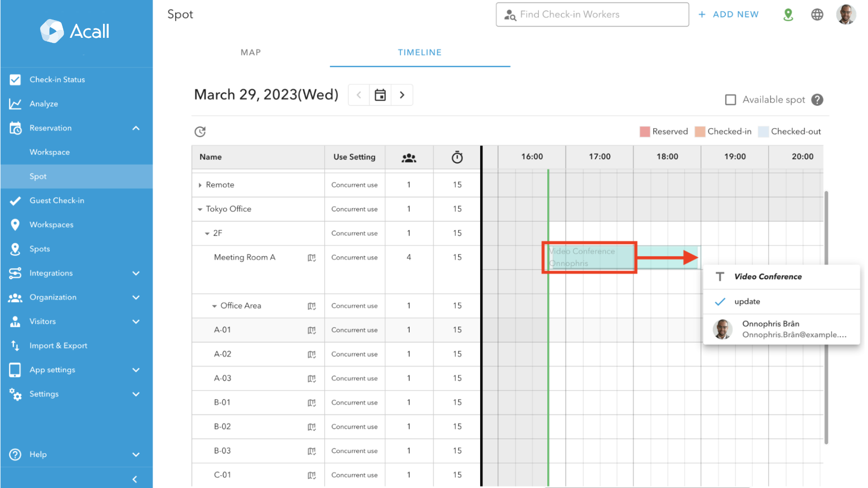Click the red Reserved legend swatch
Viewport: 868px width, 488px height.
pyautogui.click(x=645, y=131)
